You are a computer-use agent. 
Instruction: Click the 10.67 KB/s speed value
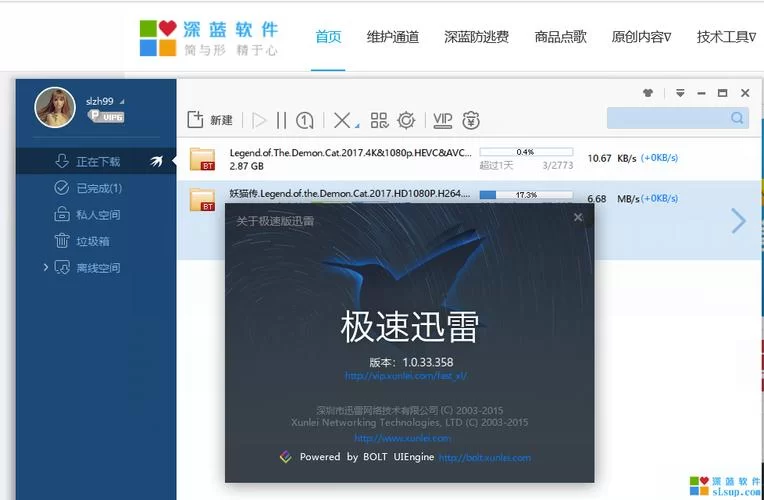pos(612,158)
